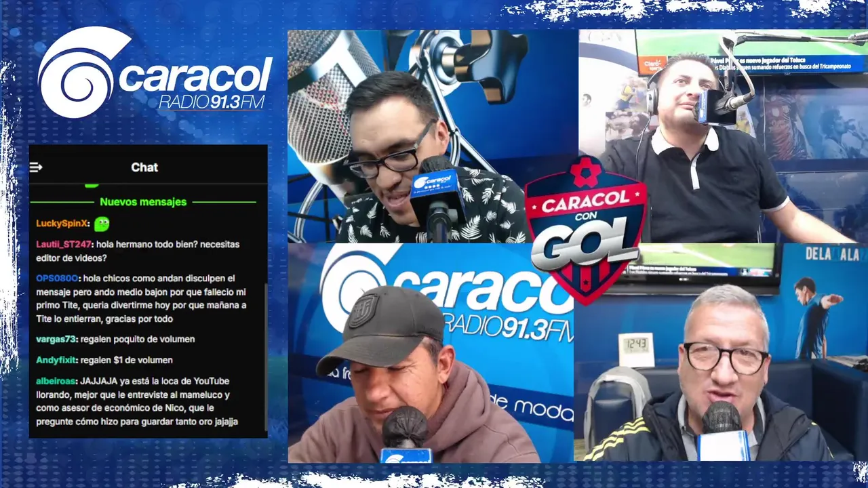This screenshot has width=868, height=488.
Task: Select message starting with 'JAJJAJA ya está la loca'
Action: pos(137,401)
